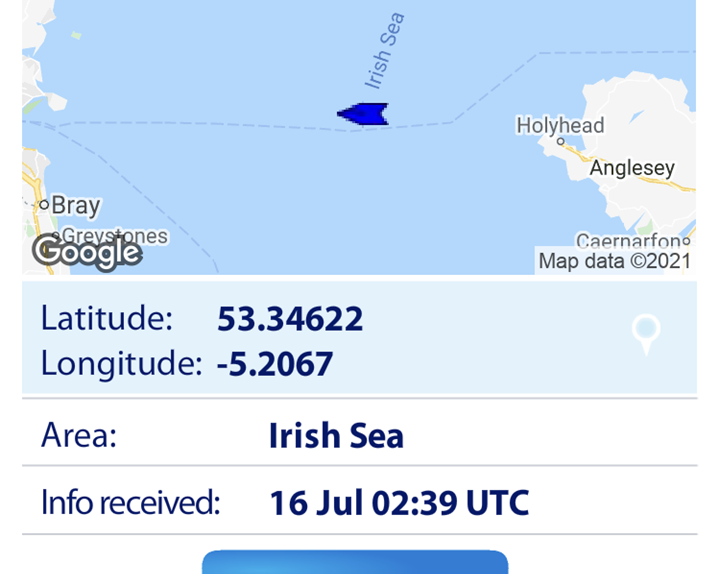The image size is (718, 574).
Task: Select the Bray town marker
Action: coord(44,205)
